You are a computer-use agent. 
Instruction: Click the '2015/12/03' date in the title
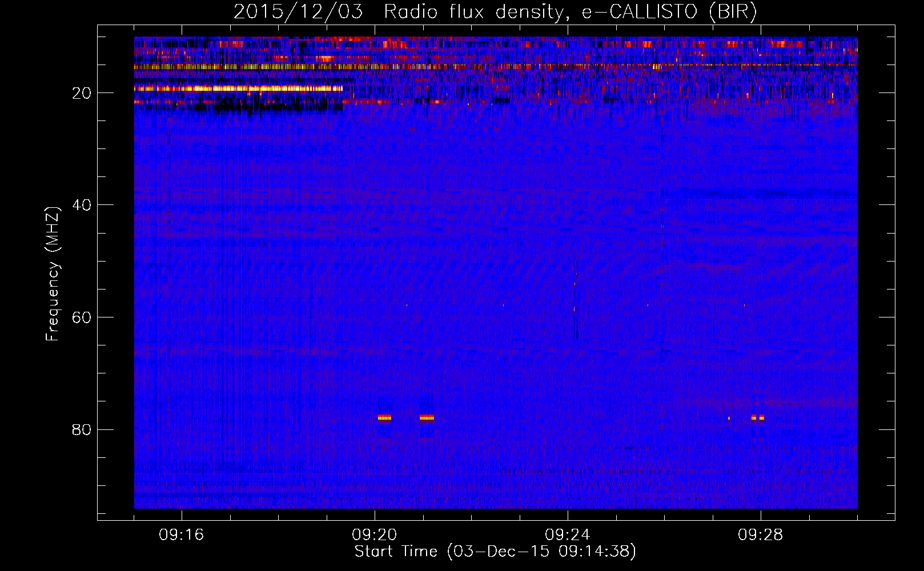click(x=298, y=12)
